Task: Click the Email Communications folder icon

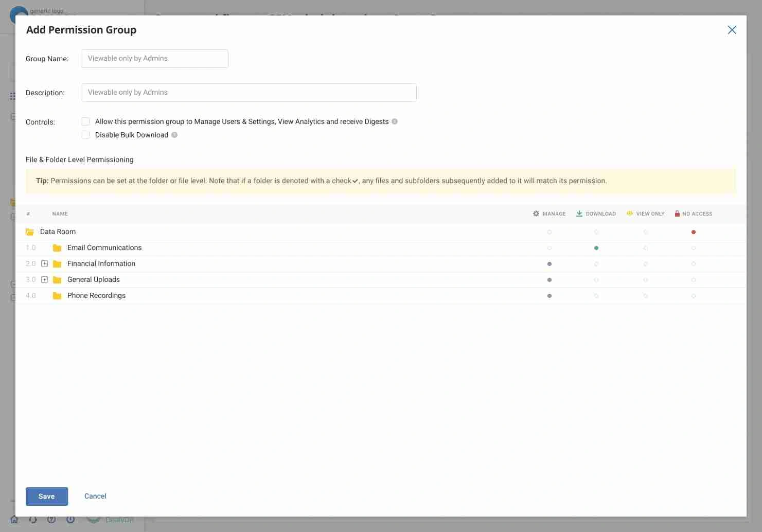Action: [x=57, y=248]
